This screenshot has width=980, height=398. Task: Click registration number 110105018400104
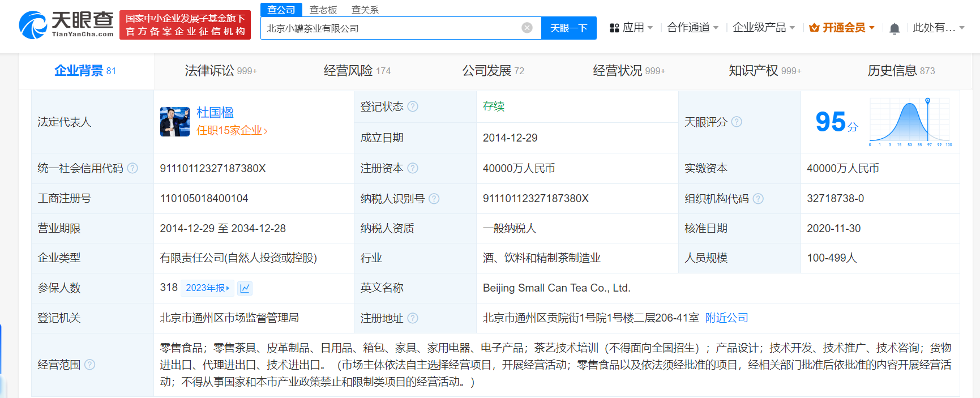204,199
